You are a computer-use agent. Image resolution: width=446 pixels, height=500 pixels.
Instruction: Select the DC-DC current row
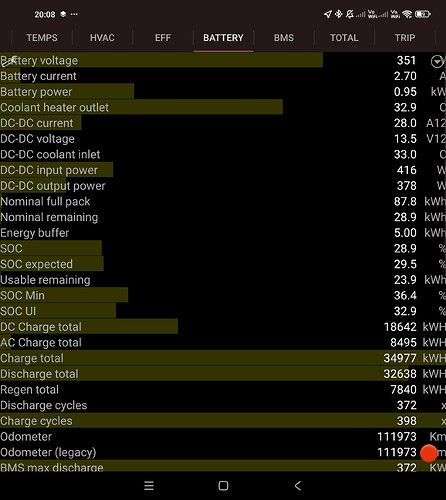223,123
